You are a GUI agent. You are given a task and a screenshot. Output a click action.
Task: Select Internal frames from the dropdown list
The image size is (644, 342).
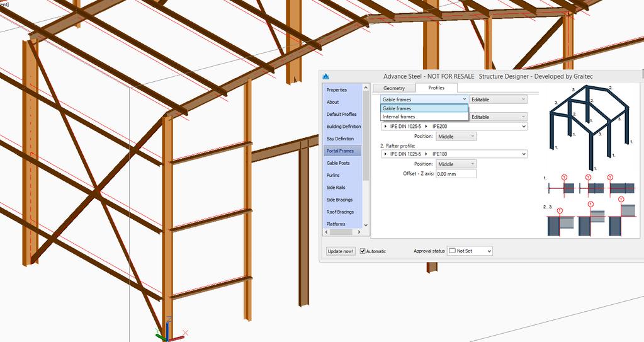point(424,117)
